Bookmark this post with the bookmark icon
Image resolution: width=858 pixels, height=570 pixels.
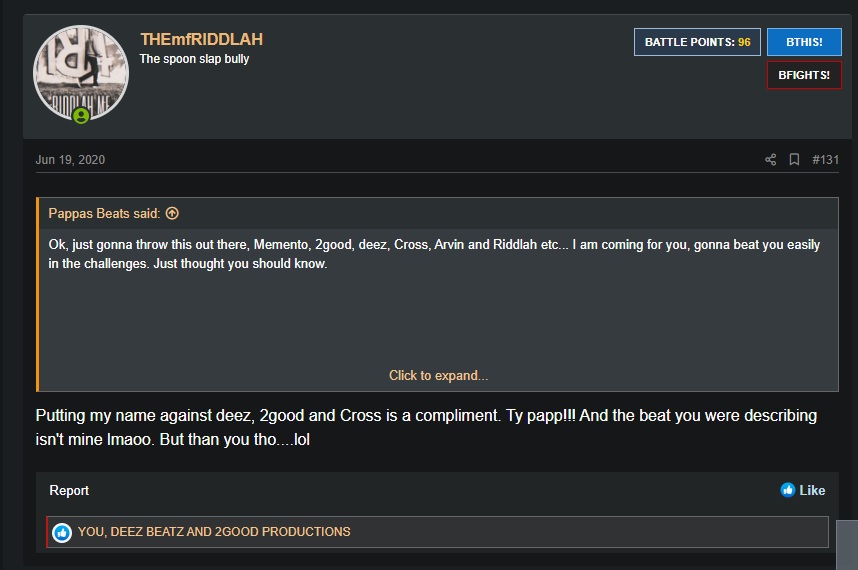[794, 159]
